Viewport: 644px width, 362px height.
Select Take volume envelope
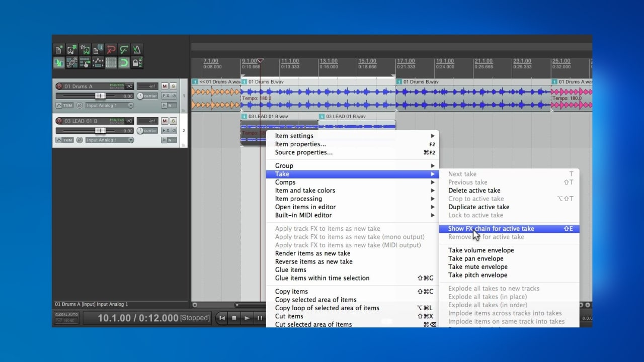tap(509, 250)
